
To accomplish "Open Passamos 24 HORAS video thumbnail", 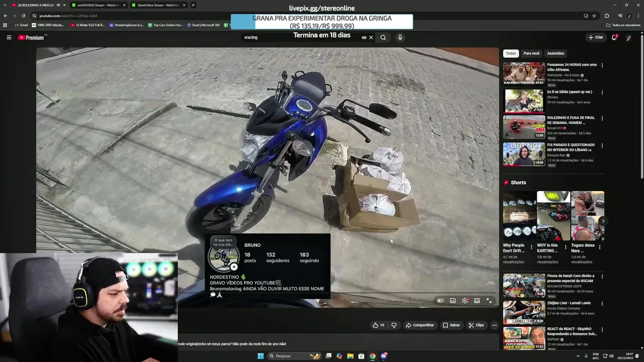I will pyautogui.click(x=524, y=74).
